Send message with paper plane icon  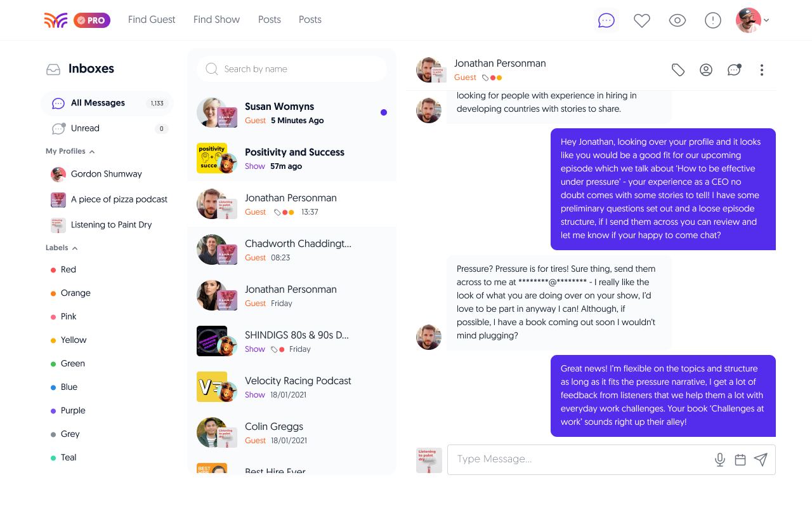[761, 460]
